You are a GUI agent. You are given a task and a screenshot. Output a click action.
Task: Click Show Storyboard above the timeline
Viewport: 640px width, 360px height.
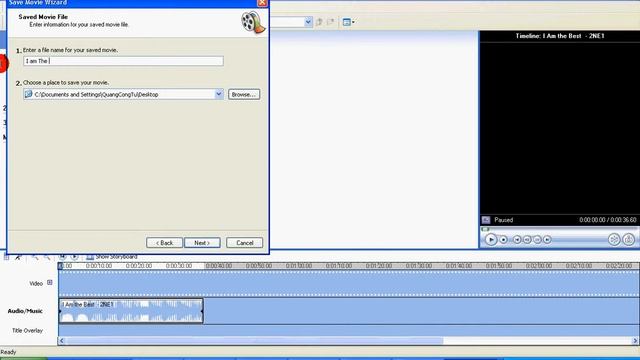tap(112, 257)
